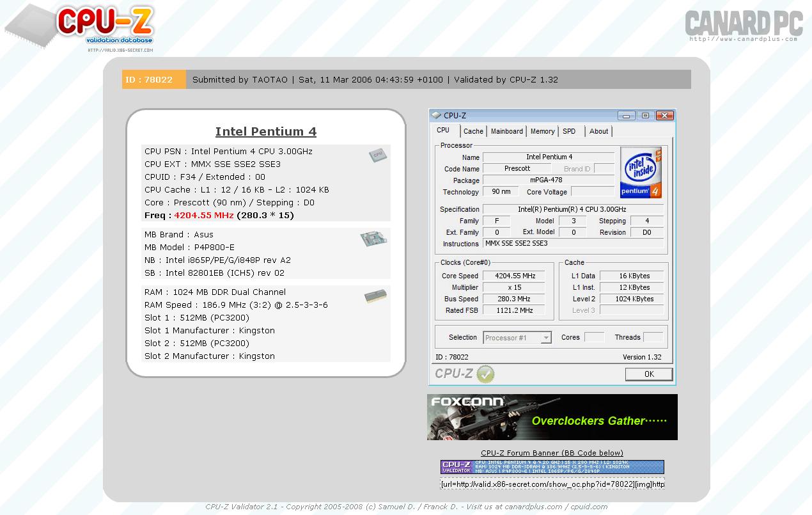Click the Name Intel Pentium 4 field
This screenshot has width=812, height=515.
click(x=549, y=157)
